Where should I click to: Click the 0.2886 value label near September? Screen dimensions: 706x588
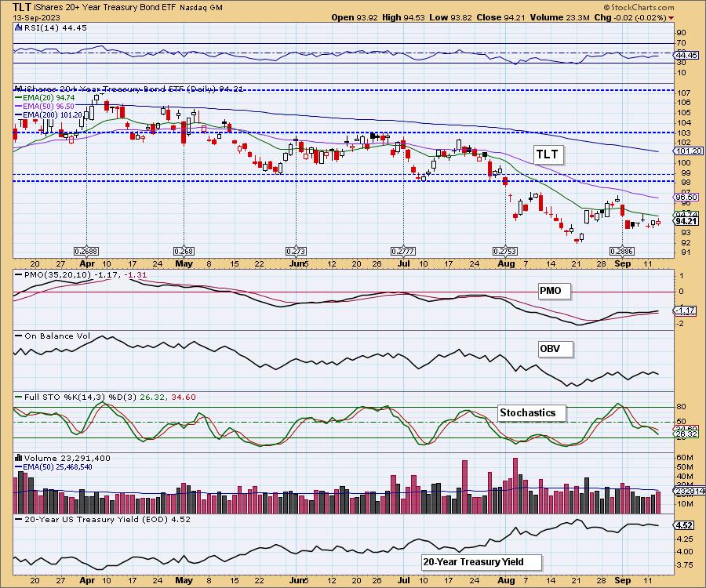point(622,251)
